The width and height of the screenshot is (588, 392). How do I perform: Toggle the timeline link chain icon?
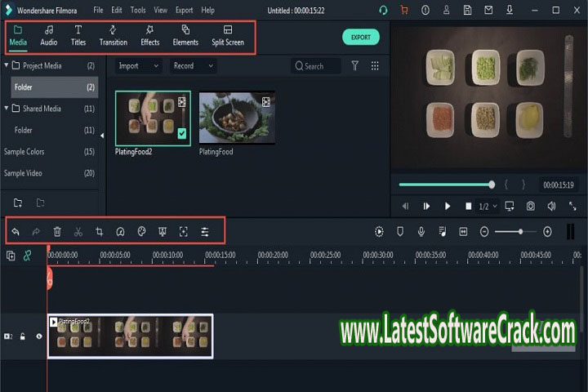[27, 256]
